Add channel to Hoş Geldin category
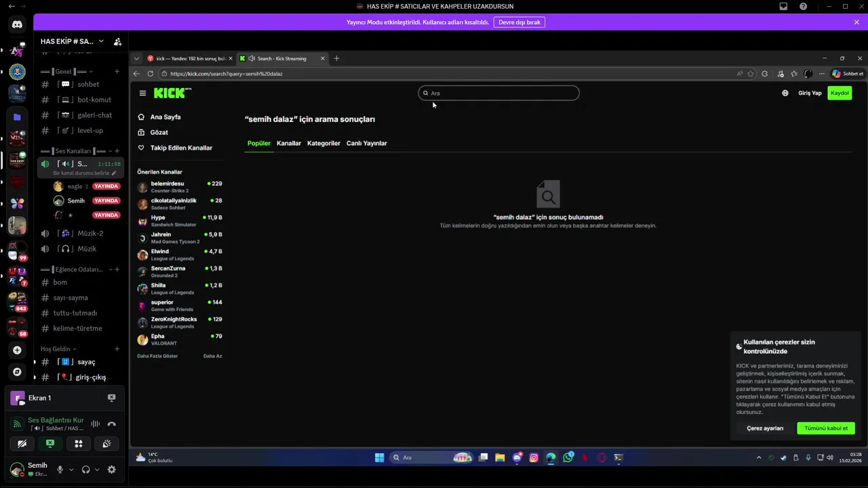868x488 pixels. (x=117, y=349)
